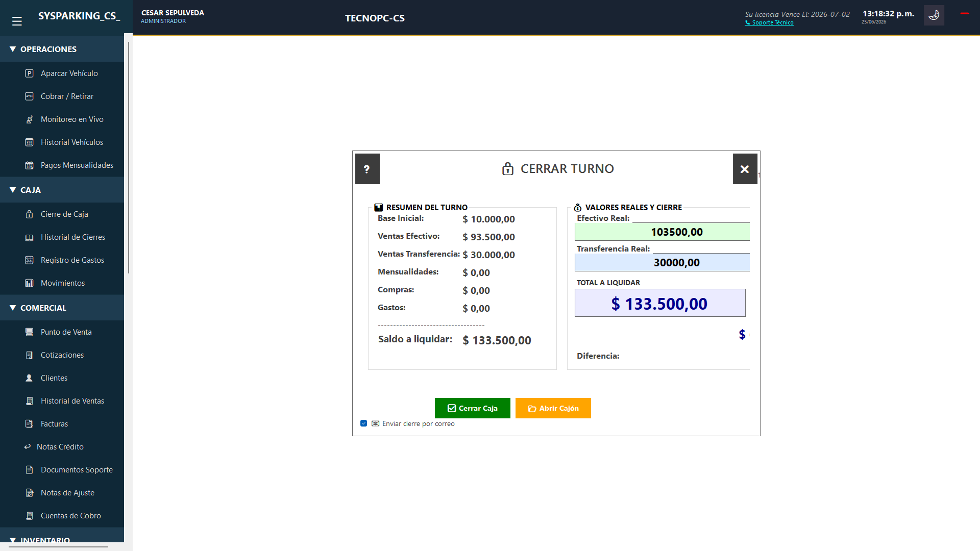This screenshot has height=551, width=980.
Task: Go to Historial de Cierres
Action: pos(62,237)
